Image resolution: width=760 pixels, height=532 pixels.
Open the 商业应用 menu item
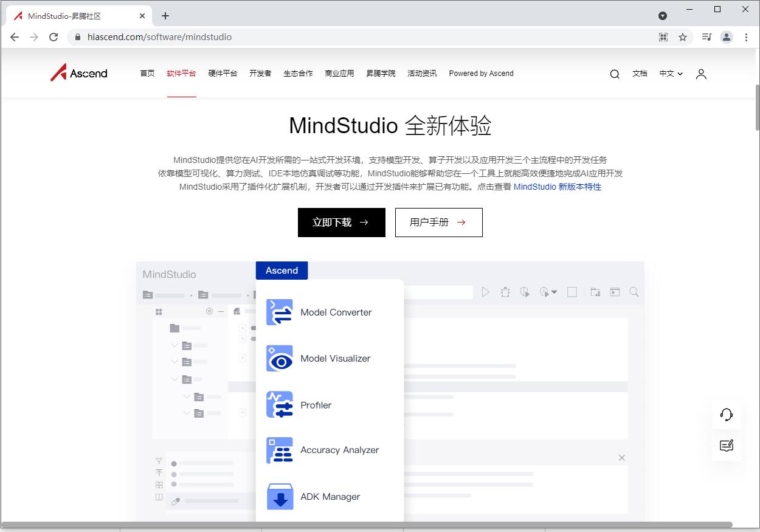tap(339, 74)
